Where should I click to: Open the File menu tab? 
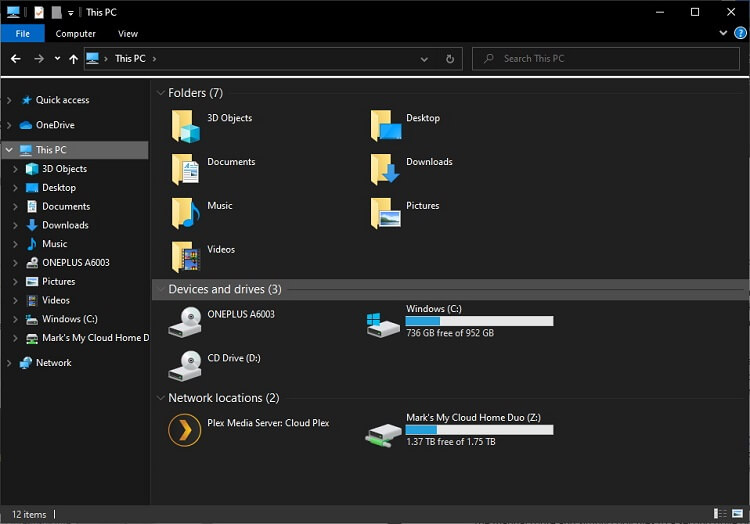click(22, 34)
